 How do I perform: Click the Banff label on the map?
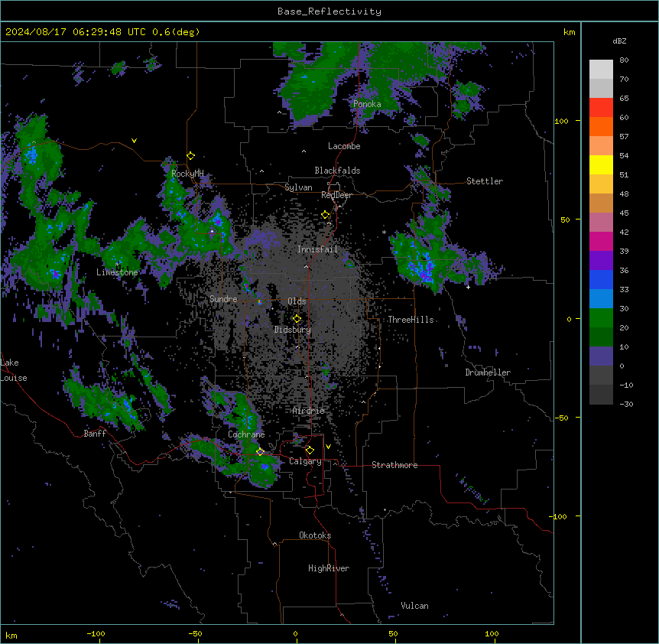(x=95, y=434)
